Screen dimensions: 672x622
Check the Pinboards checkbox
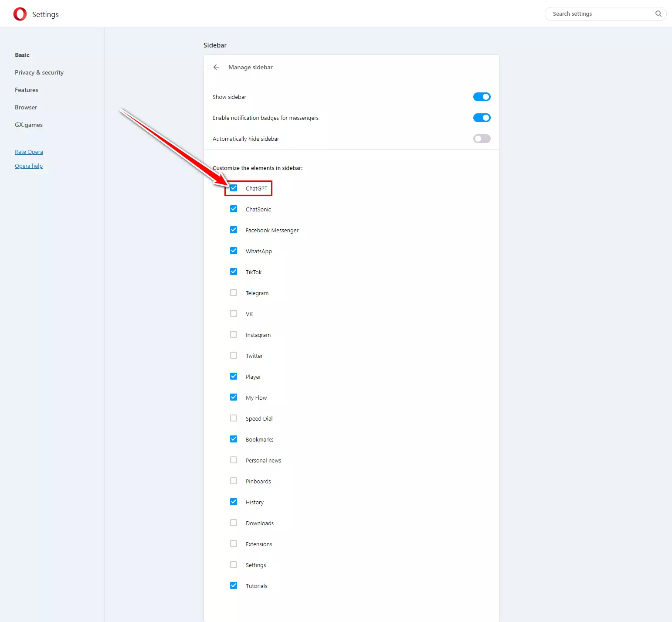point(234,481)
